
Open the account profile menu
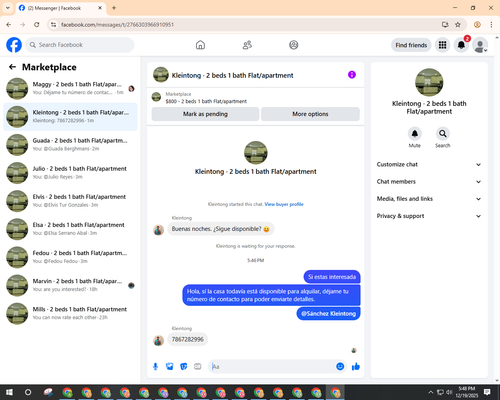(480, 45)
